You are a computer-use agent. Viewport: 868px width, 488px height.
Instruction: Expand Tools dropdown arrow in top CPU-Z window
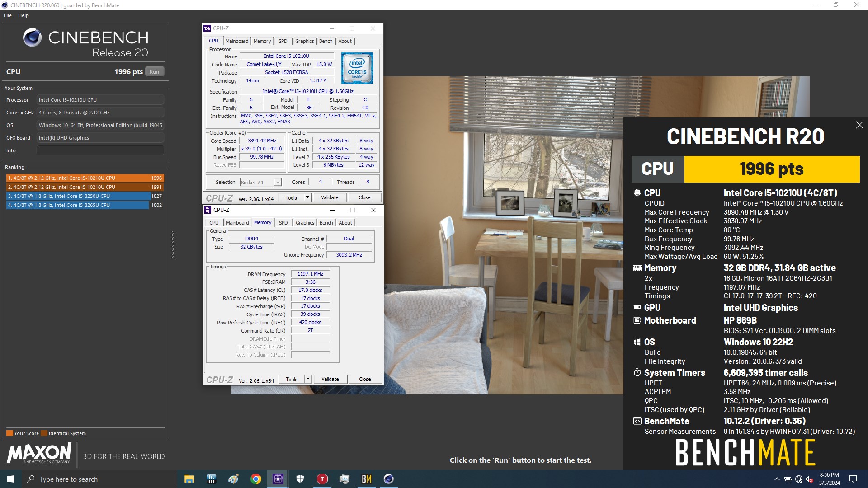click(307, 197)
